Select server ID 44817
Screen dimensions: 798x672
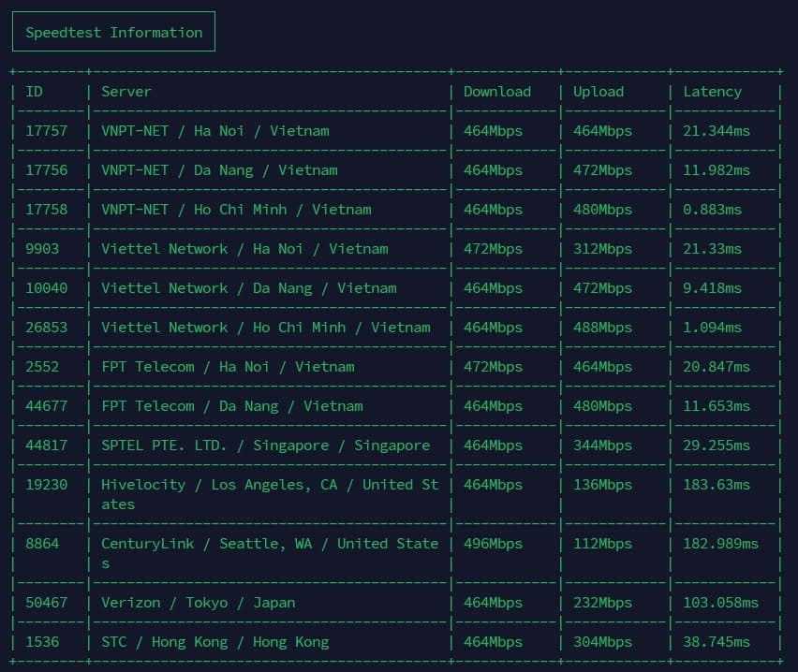click(46, 446)
